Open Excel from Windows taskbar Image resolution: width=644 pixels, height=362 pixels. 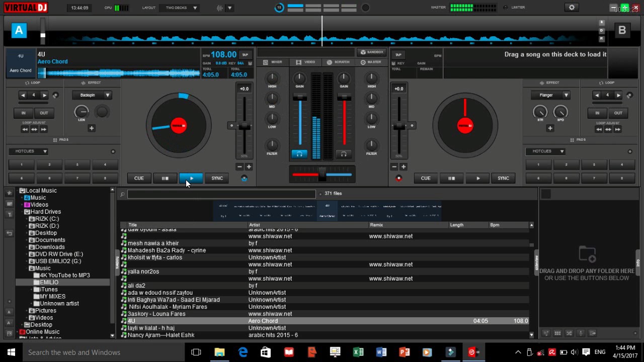coord(358,352)
